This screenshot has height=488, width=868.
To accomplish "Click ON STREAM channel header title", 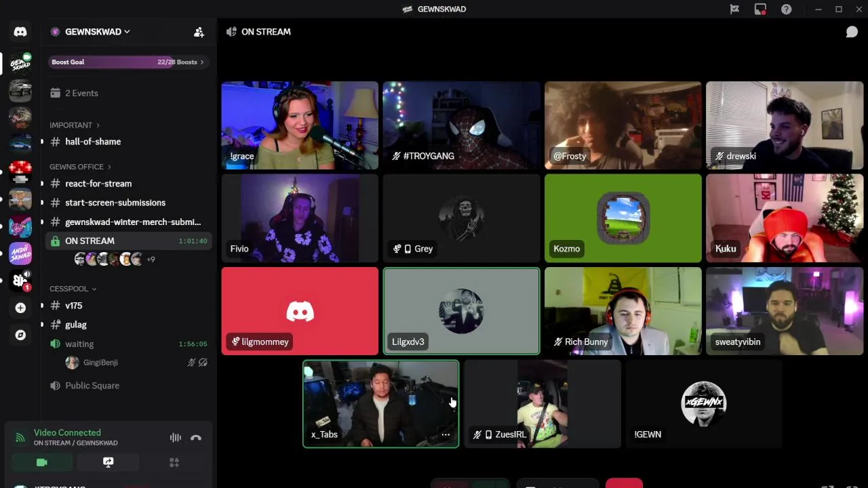I will pos(266,32).
